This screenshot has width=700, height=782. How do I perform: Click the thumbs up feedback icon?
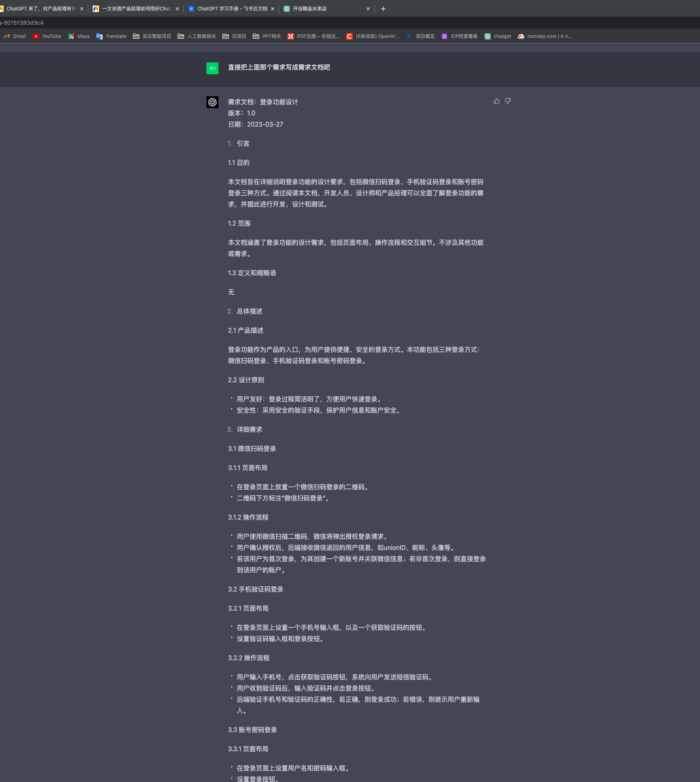496,101
